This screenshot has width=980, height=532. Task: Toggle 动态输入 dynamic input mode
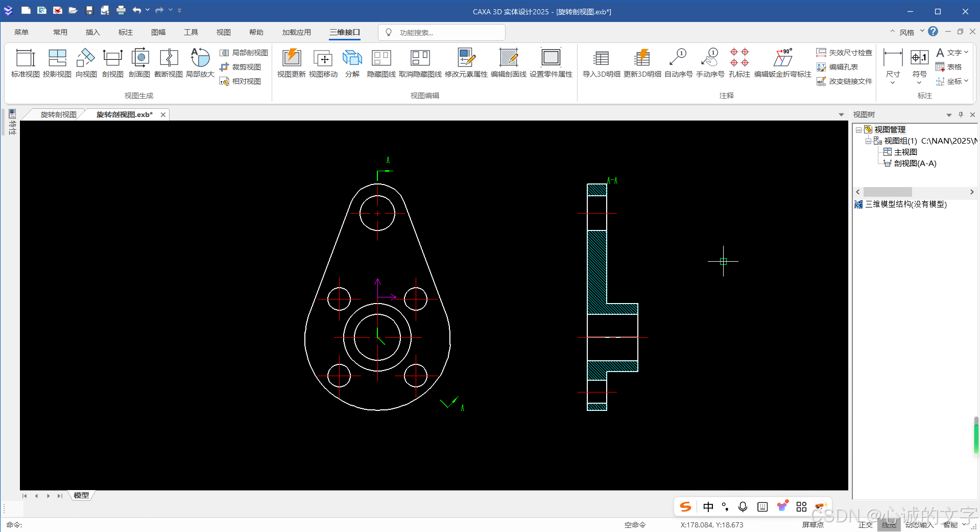919,525
